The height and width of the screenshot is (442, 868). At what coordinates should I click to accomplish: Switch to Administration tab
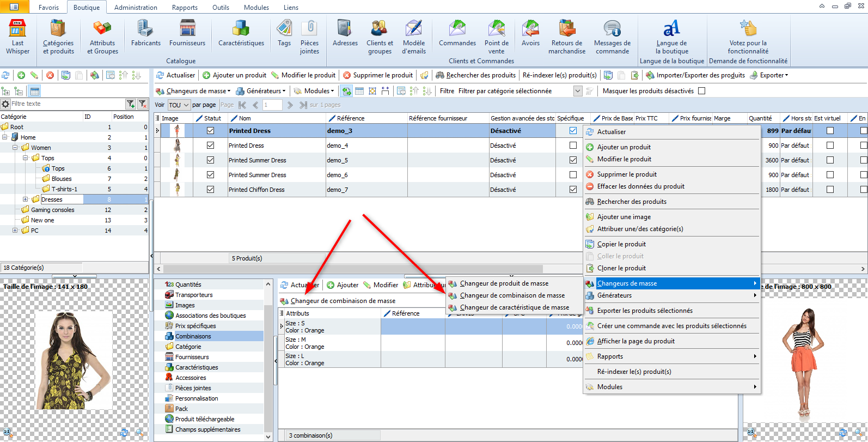[x=136, y=8]
